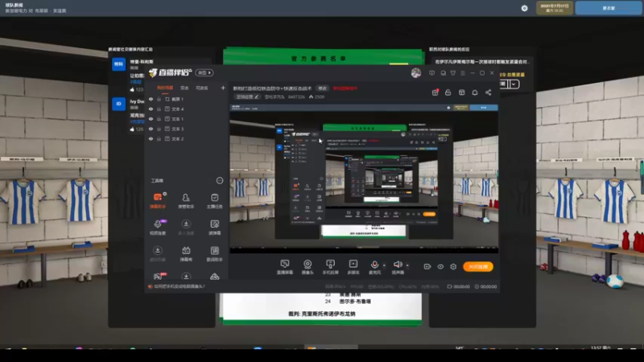Switch to the third scene tab

pyautogui.click(x=202, y=88)
